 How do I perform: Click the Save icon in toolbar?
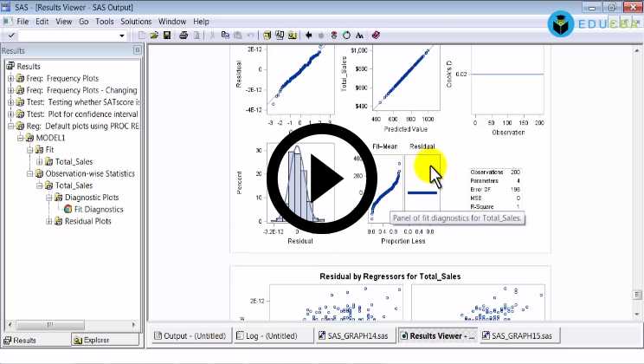[166, 36]
